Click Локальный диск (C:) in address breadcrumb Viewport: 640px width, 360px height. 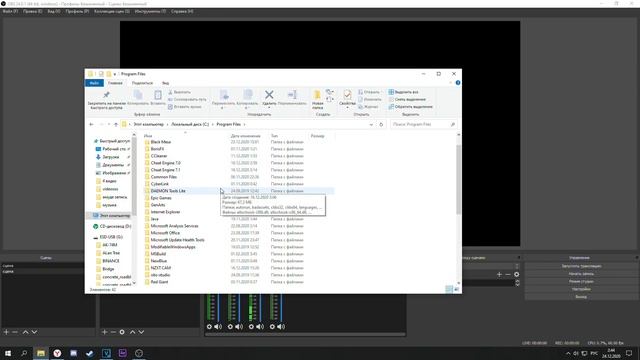190,124
